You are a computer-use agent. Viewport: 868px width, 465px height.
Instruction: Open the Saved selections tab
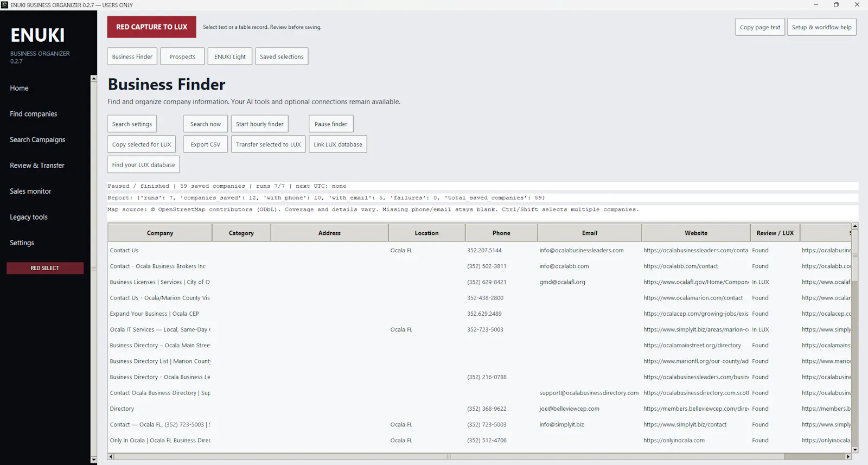[282, 56]
